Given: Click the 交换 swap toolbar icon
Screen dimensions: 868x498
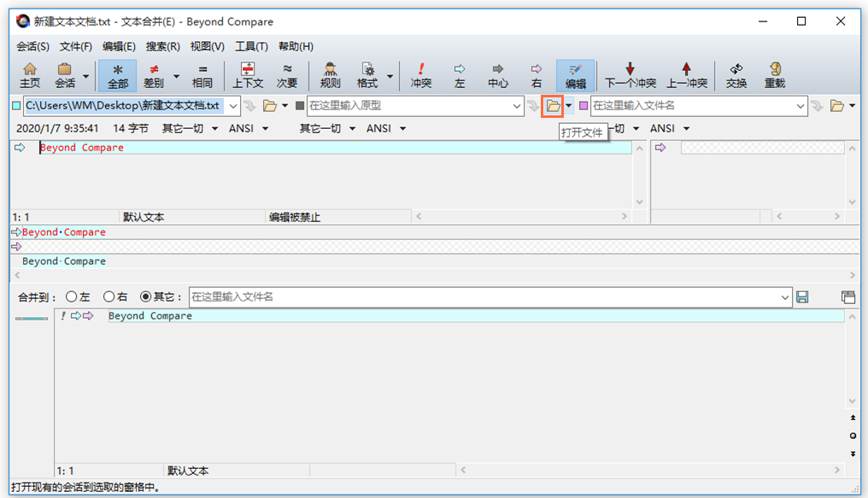Looking at the screenshot, I should [x=736, y=75].
